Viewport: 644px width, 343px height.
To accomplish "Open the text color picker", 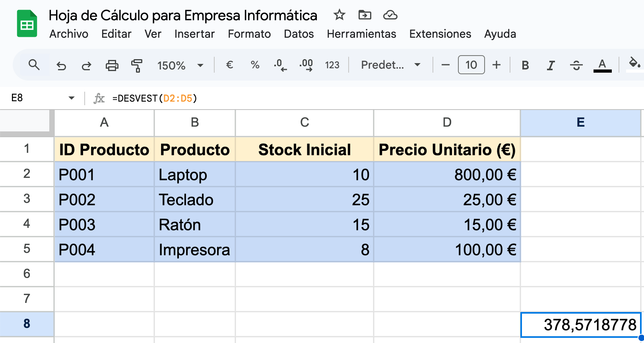I will pyautogui.click(x=603, y=65).
